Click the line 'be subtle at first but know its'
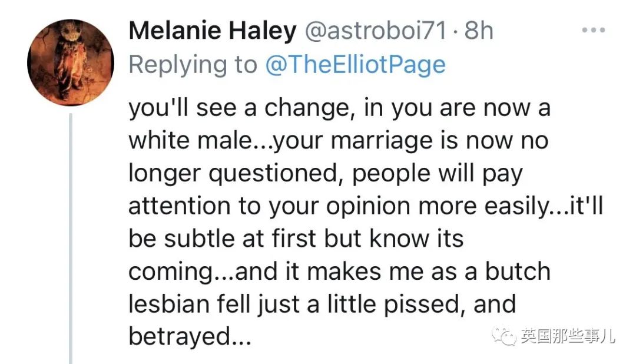 click(x=296, y=239)
